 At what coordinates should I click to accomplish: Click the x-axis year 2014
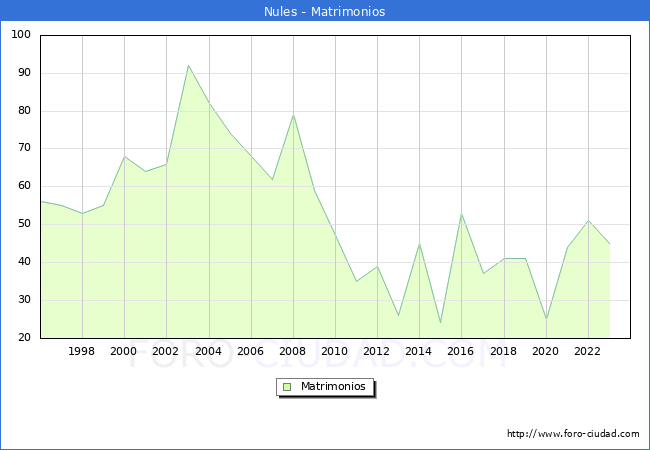(419, 351)
